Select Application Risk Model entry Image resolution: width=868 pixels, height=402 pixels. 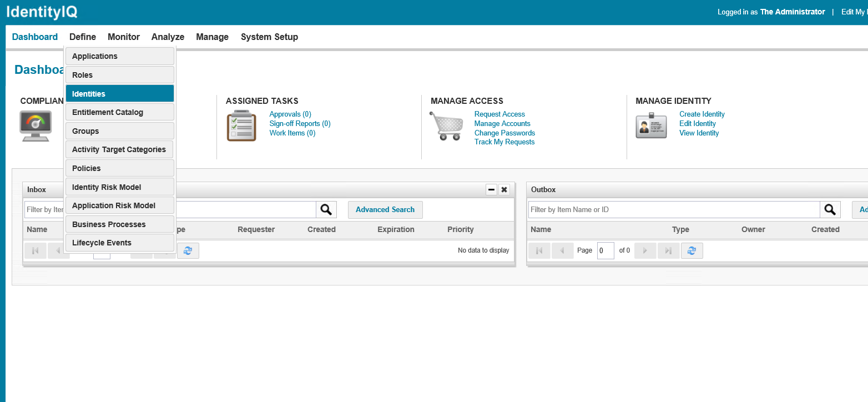click(x=120, y=205)
